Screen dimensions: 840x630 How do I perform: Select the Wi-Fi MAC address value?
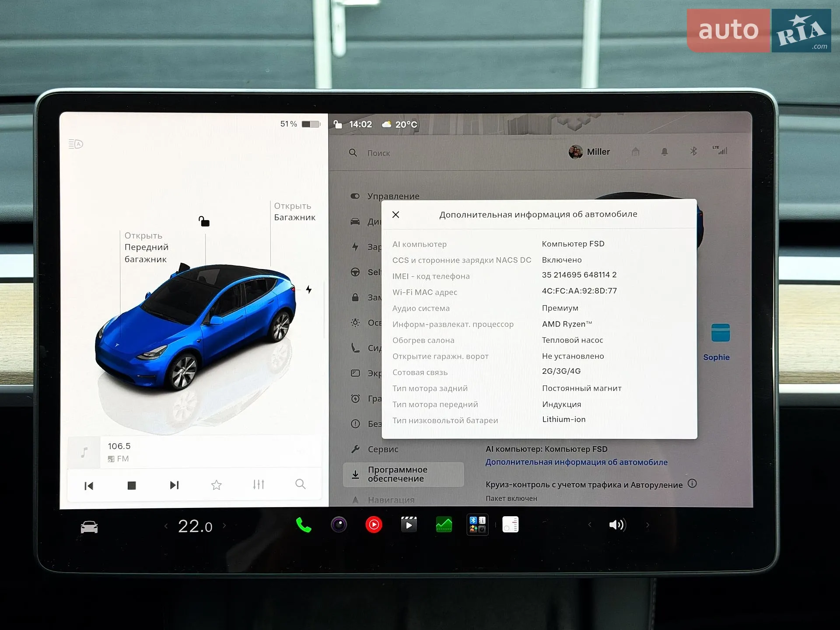(579, 291)
